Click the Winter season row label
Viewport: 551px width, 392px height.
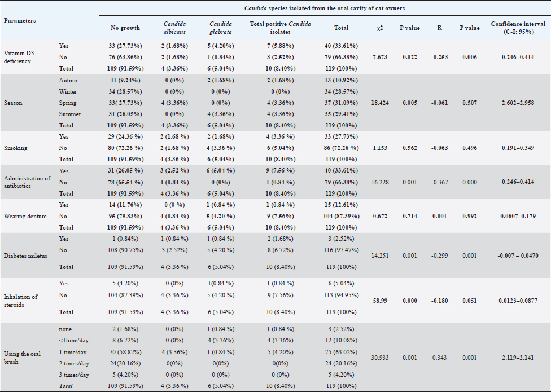pyautogui.click(x=68, y=91)
